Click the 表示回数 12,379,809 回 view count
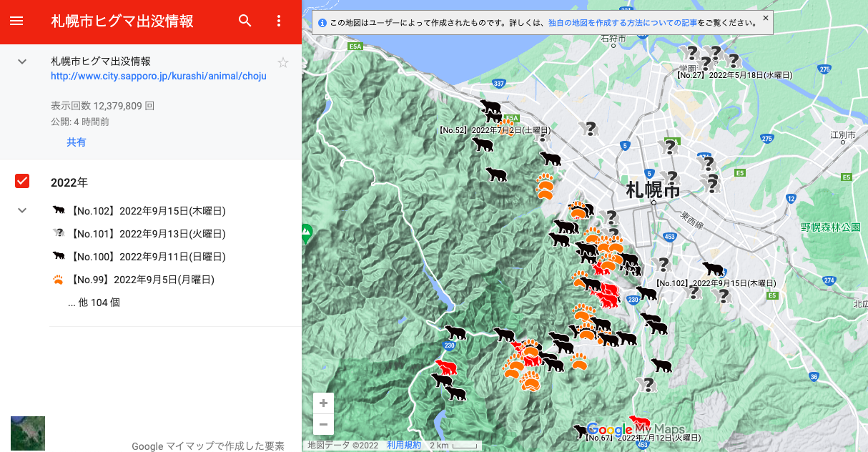Screen dimensions: 868x452 click(x=103, y=106)
